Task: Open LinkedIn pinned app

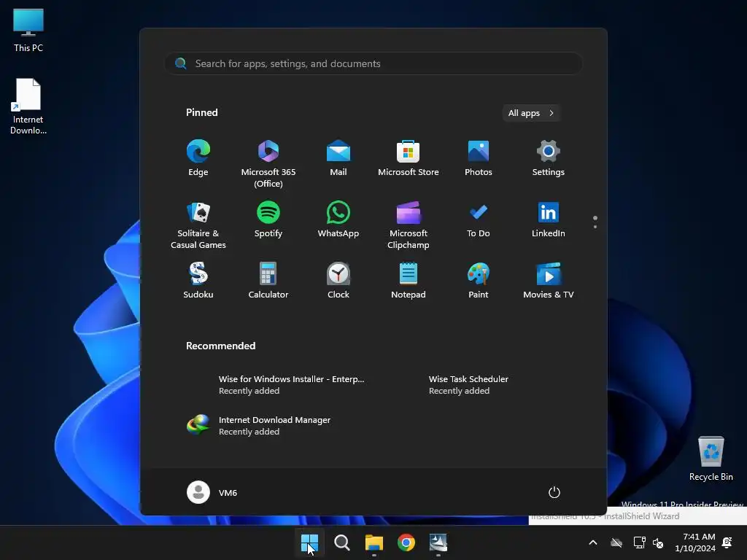Action: click(549, 220)
